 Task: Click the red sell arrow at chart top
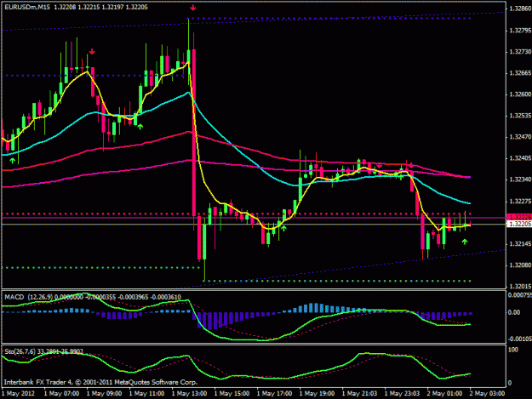(x=193, y=8)
